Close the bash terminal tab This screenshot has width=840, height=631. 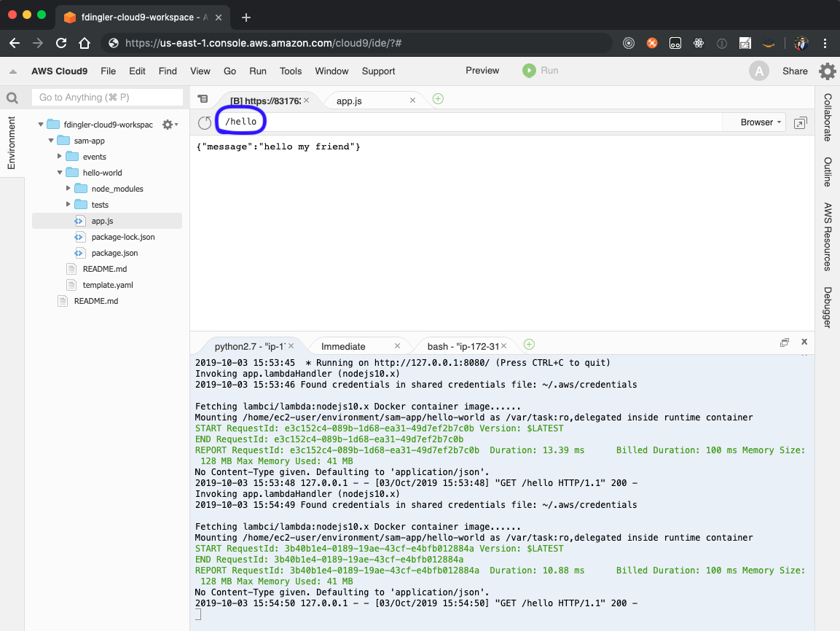tap(503, 346)
